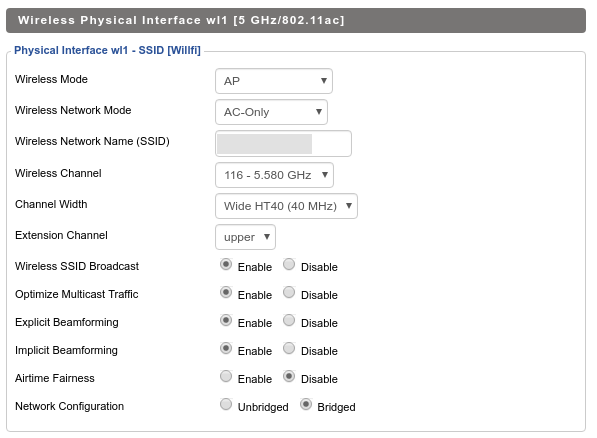
Task: Choose Unbridged Network Configuration
Action: (x=226, y=404)
